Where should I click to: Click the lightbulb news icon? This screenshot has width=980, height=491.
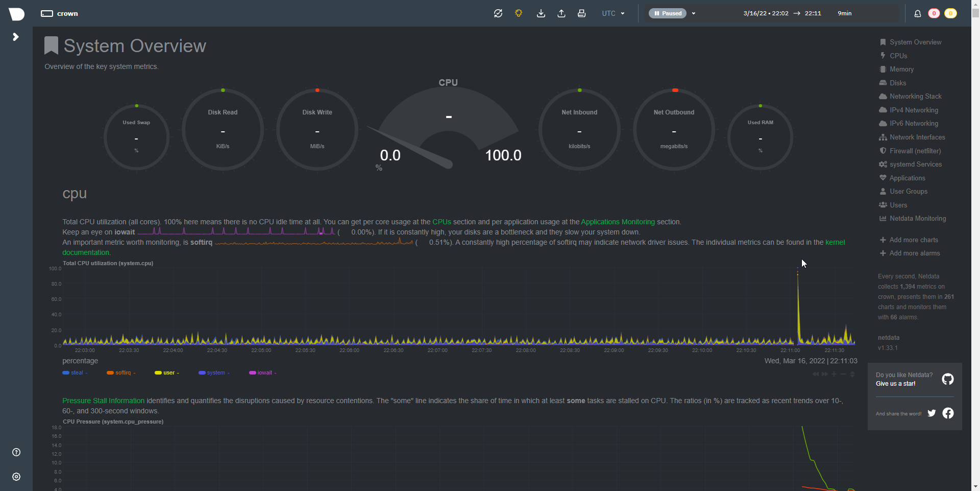pyautogui.click(x=519, y=13)
